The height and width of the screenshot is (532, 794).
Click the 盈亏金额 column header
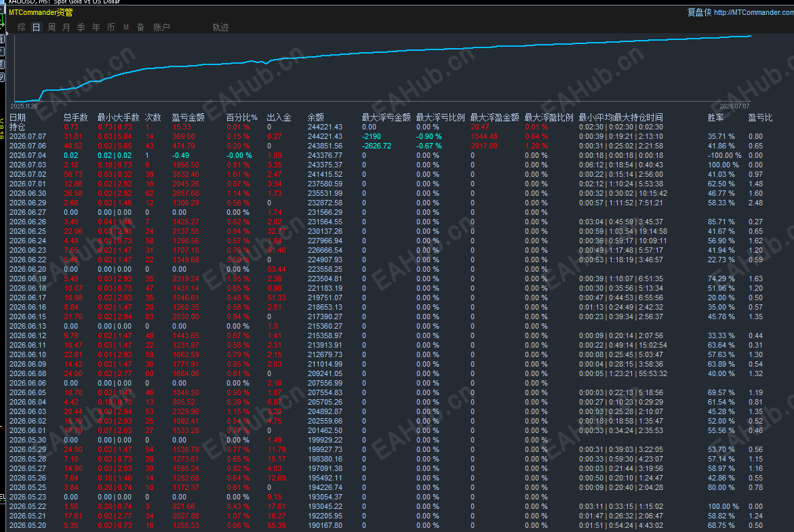click(188, 117)
